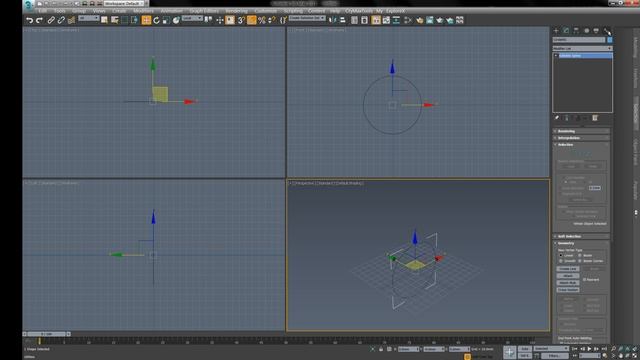640x360 pixels.
Task: Open the Tools menu
Action: [x=60, y=11]
